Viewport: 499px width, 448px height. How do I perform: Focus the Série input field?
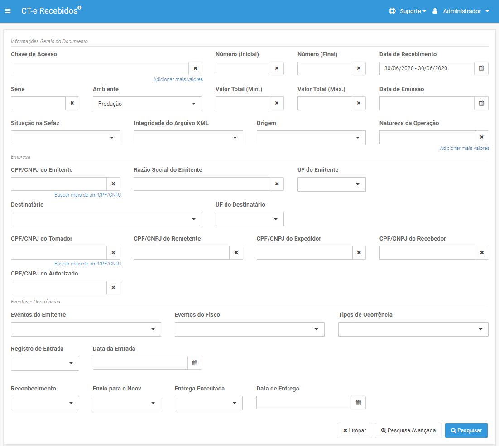pos(38,103)
